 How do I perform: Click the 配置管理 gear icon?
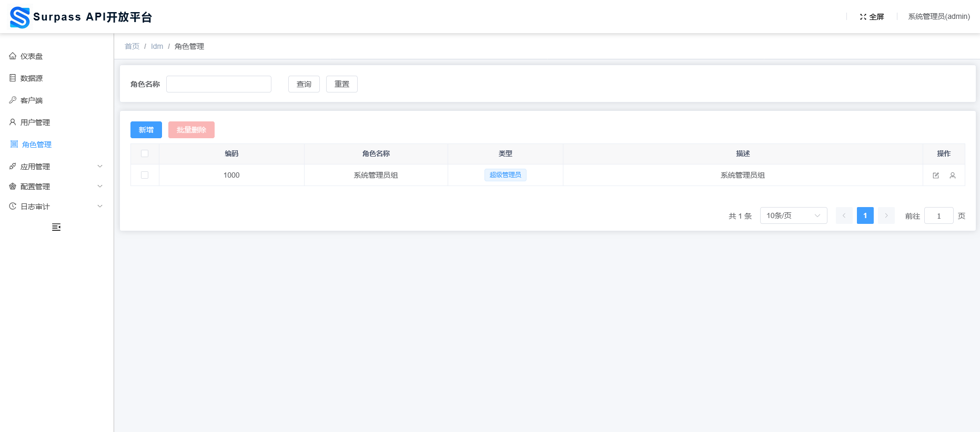tap(13, 186)
